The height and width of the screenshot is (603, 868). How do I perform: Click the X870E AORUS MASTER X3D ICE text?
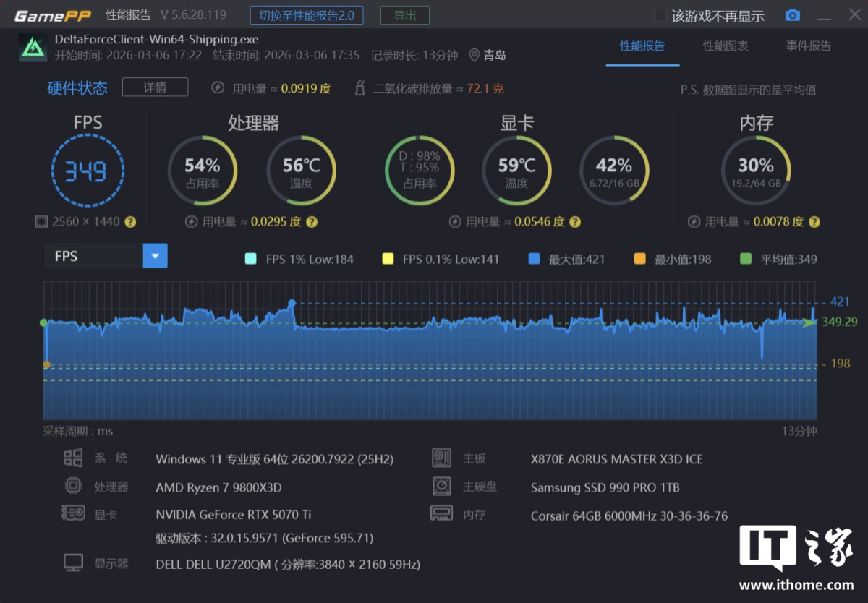(617, 459)
